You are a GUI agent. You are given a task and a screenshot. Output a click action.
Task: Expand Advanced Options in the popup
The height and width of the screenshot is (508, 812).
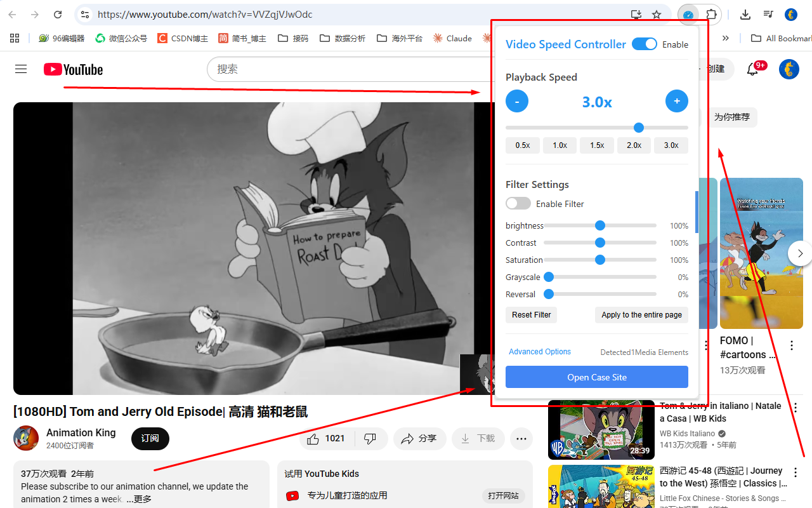point(540,352)
